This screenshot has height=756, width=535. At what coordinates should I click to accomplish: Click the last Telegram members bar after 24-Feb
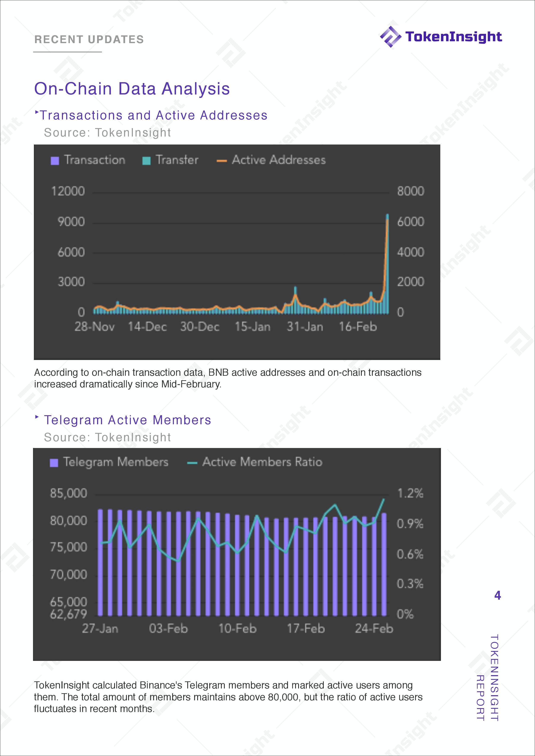coord(384,564)
